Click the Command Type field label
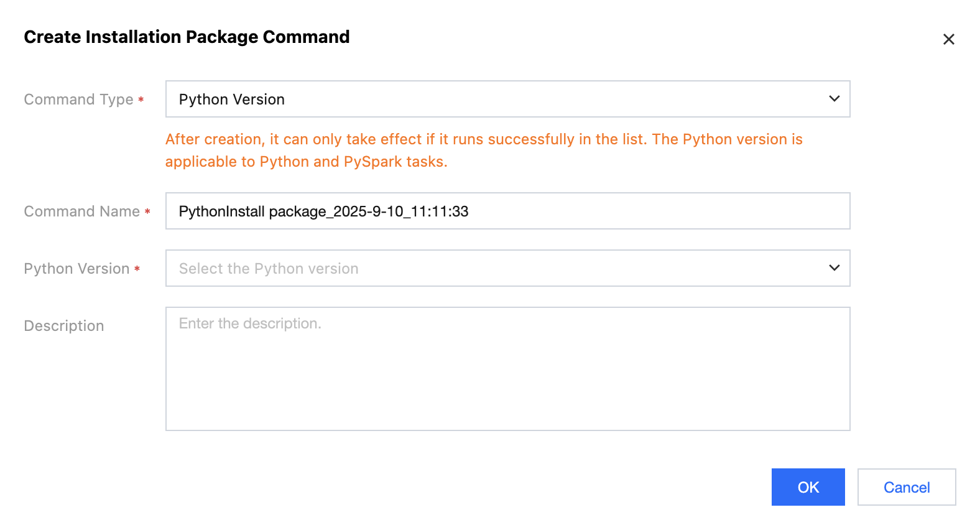This screenshot has width=980, height=520. (78, 100)
